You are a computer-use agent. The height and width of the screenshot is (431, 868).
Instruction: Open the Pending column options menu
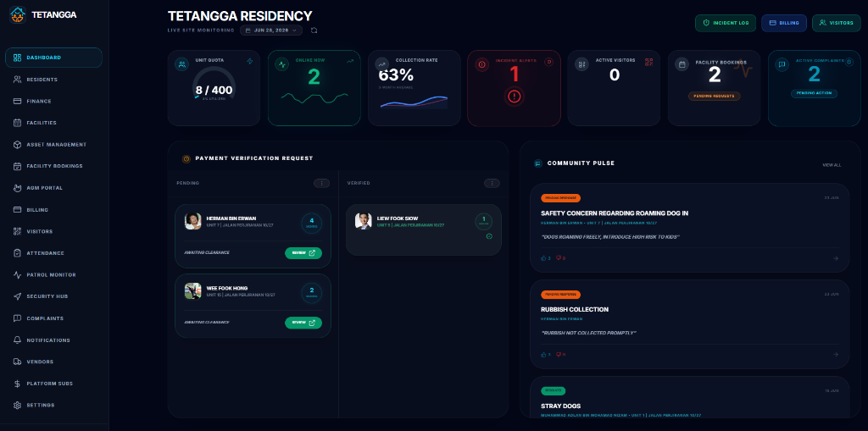(x=321, y=183)
